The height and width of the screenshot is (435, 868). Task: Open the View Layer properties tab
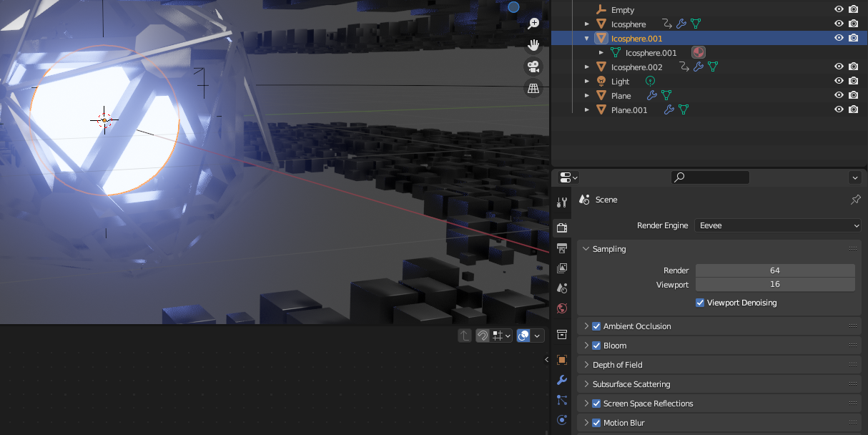(562, 268)
